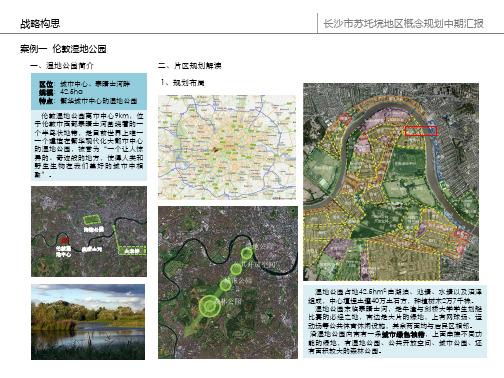Open the colored land-use zoning map
504x378 pixels.
pyautogui.click(x=391, y=182)
